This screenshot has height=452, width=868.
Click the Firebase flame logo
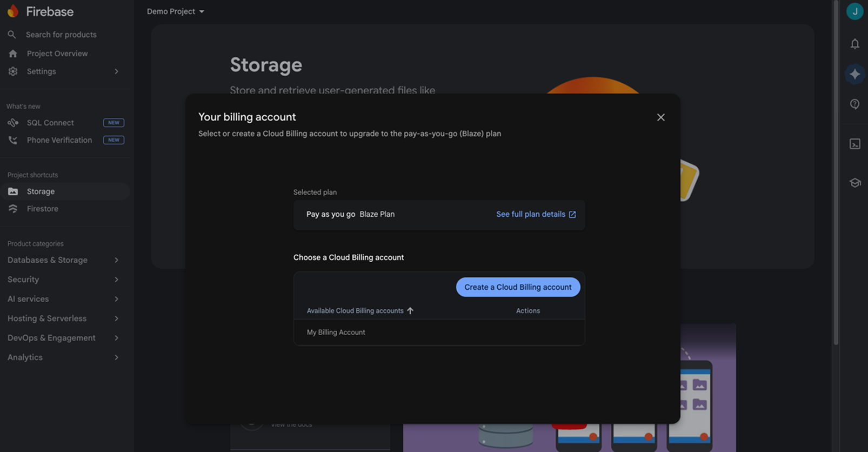point(13,11)
